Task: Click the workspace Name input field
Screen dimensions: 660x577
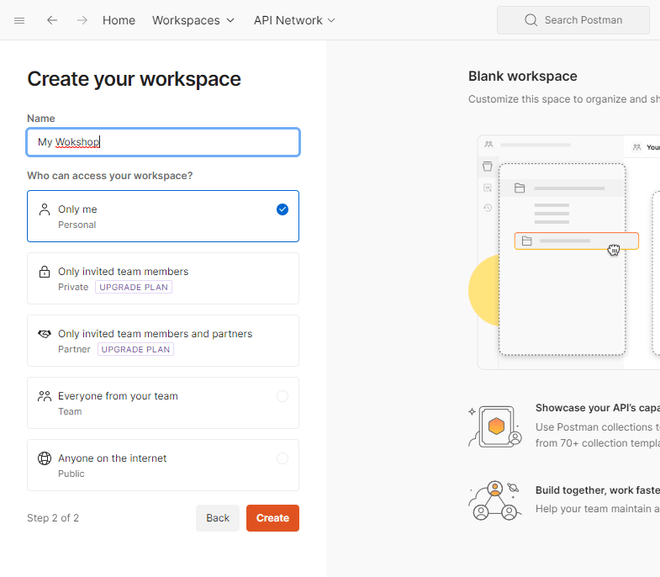Action: (x=163, y=142)
